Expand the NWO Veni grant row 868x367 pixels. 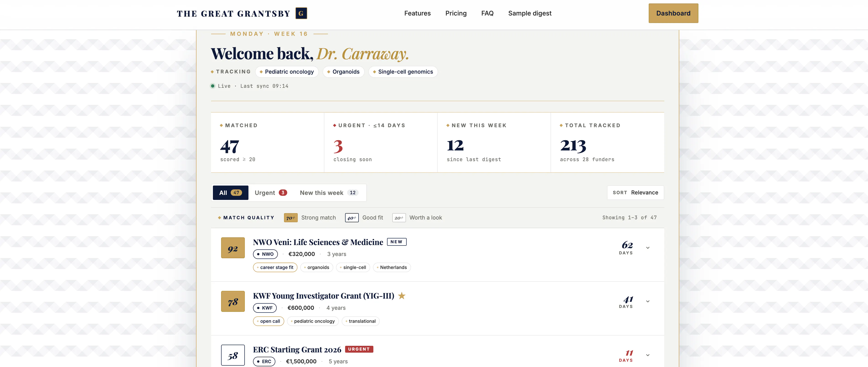coord(648,248)
